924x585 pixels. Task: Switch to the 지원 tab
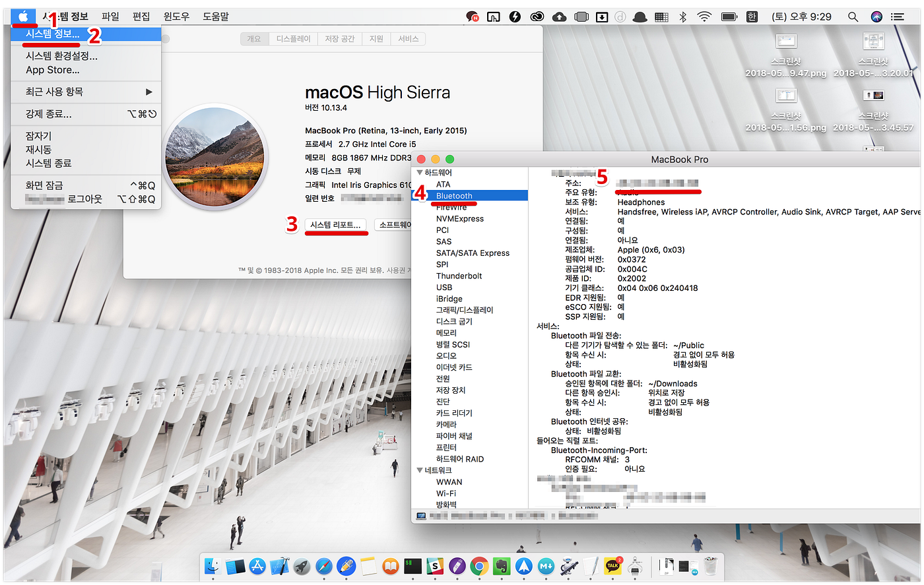376,39
